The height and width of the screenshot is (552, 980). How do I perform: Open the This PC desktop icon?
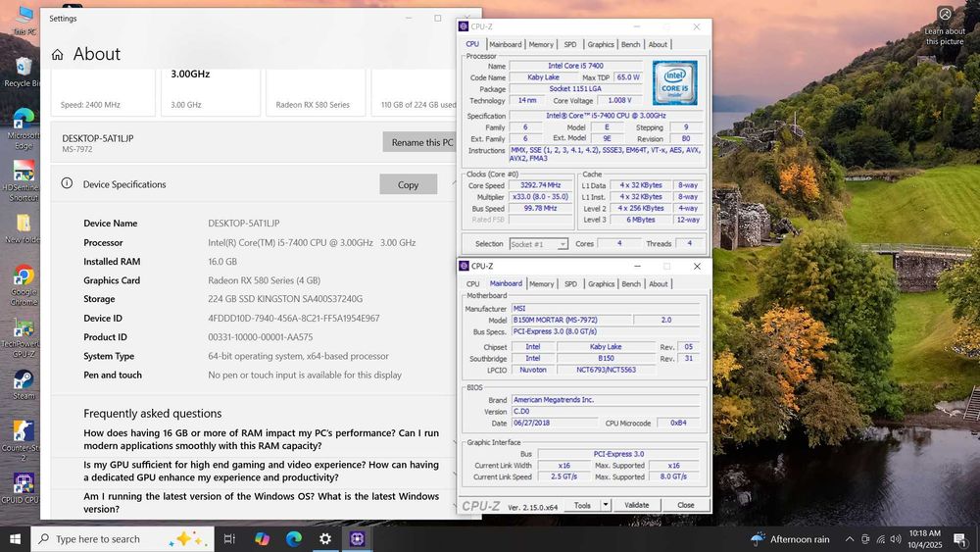[24, 20]
